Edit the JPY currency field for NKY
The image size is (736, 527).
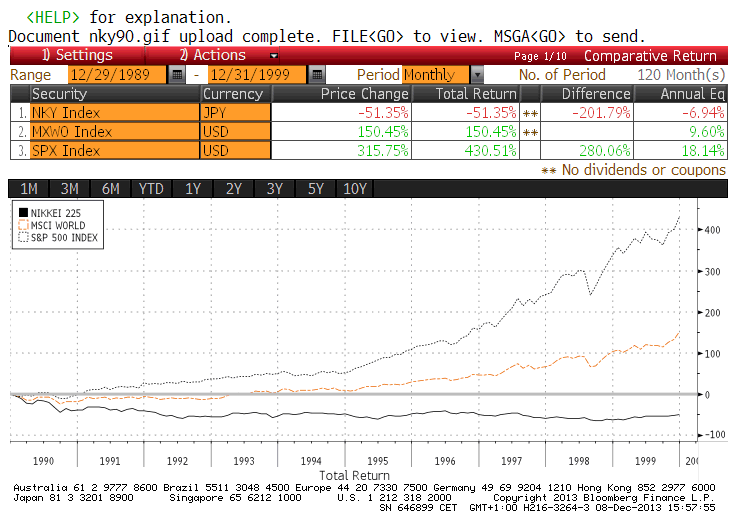pos(236,113)
